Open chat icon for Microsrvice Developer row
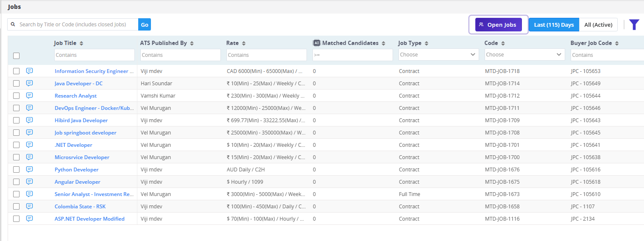Image resolution: width=644 pixels, height=241 pixels. (x=30, y=157)
